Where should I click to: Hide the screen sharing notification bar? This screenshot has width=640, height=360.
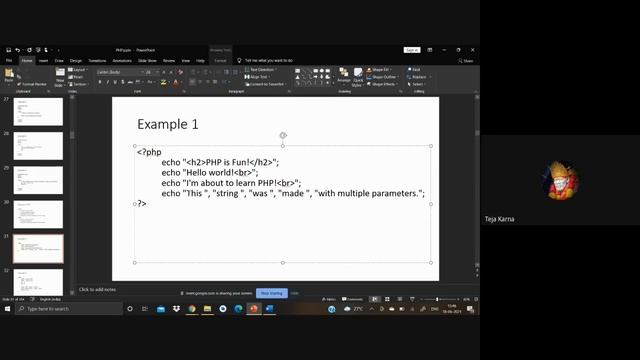pyautogui.click(x=295, y=293)
